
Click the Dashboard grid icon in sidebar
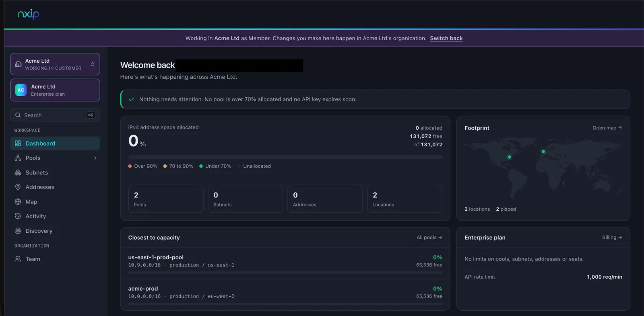pos(18,144)
